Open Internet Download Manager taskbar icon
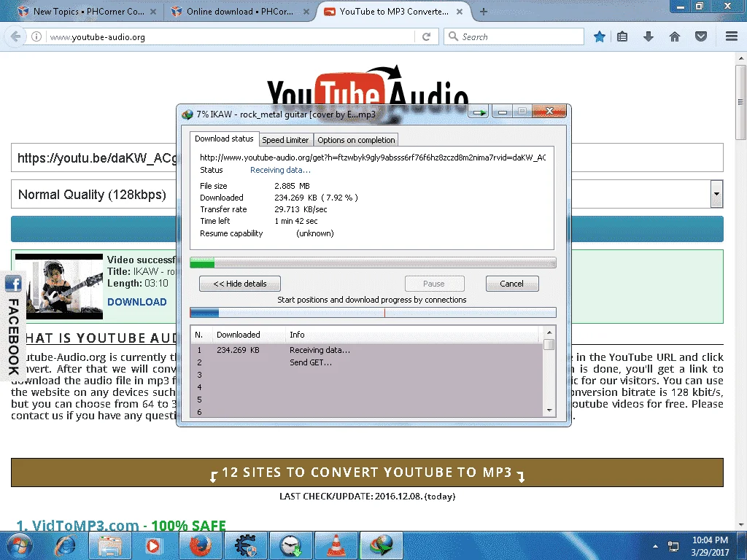747x560 pixels. [381, 545]
